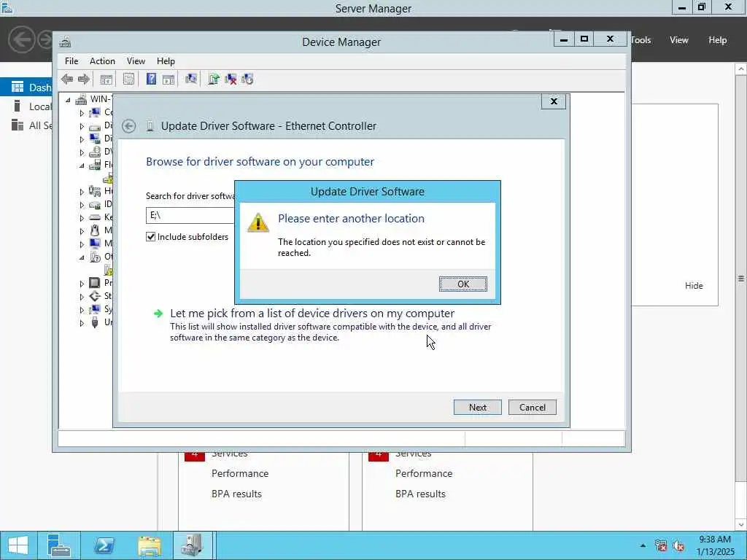The image size is (747, 560).
Task: Open File menu in Device Manager
Action: pos(71,61)
